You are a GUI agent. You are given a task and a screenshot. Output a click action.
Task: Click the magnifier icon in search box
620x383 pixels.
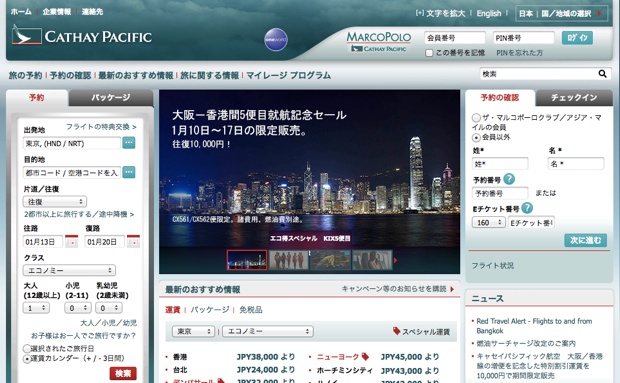[602, 74]
